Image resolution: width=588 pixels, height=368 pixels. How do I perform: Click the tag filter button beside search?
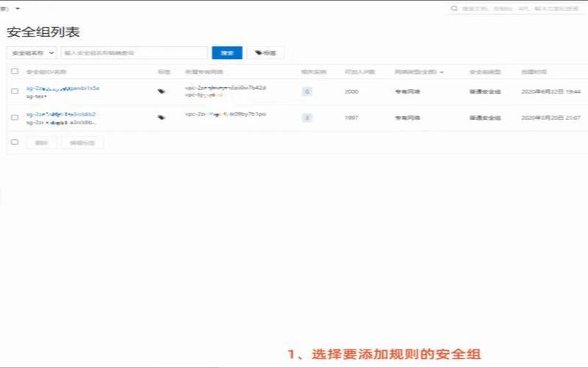[x=265, y=53]
